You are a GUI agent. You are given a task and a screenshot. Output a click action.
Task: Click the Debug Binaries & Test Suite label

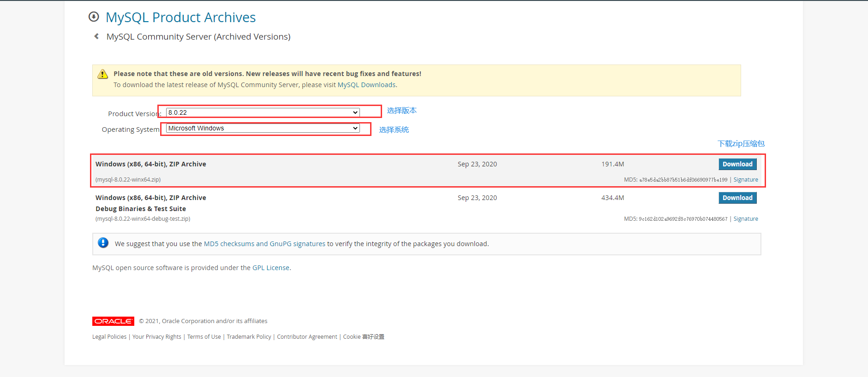pos(141,209)
